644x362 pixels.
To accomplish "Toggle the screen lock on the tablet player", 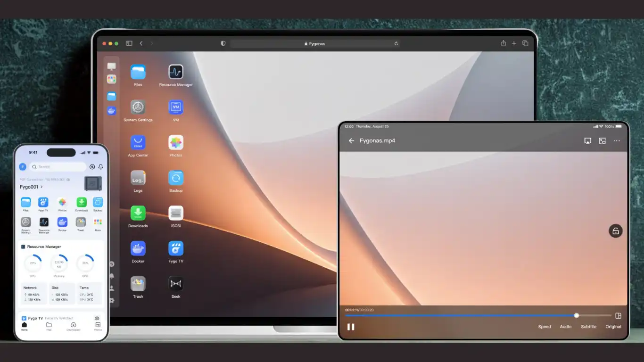I will coord(616,231).
